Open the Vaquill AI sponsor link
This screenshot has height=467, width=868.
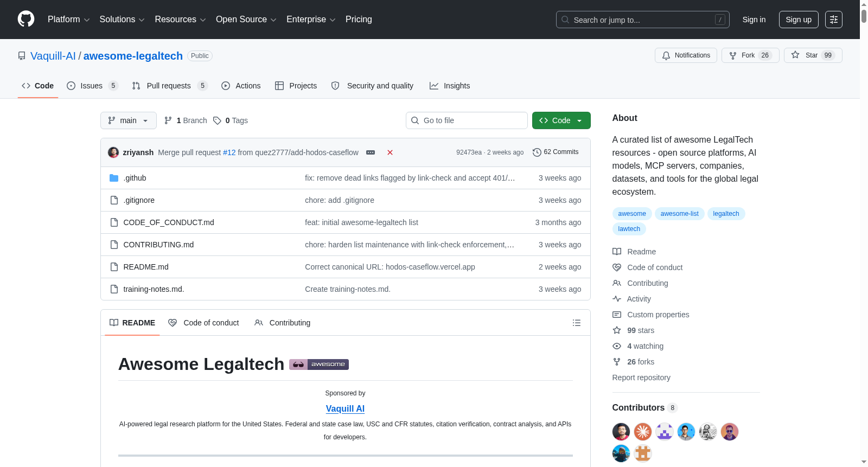(x=345, y=409)
